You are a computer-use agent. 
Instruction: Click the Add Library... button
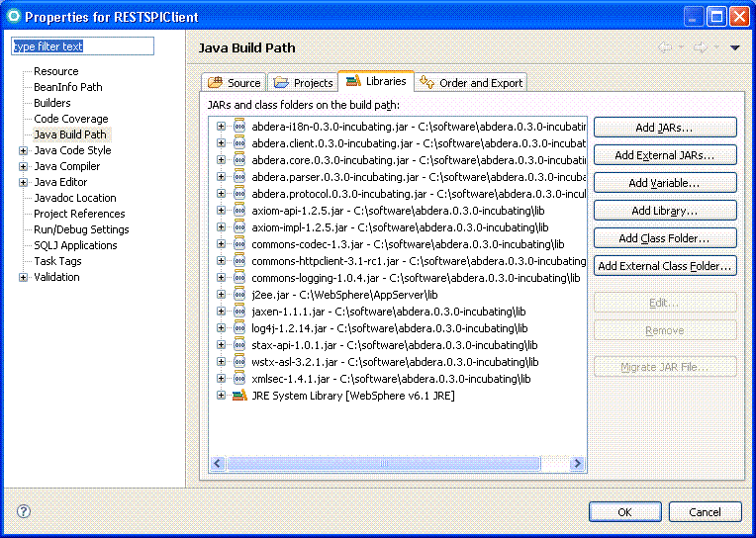coord(665,211)
